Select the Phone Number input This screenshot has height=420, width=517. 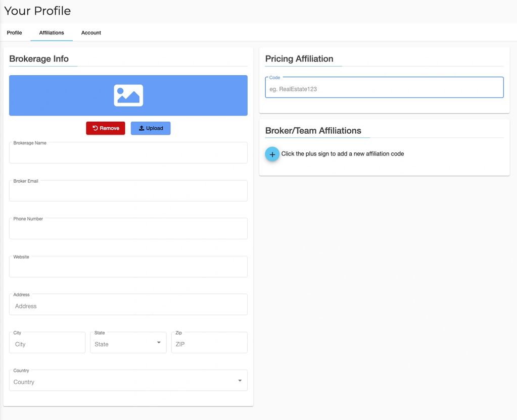tap(128, 230)
